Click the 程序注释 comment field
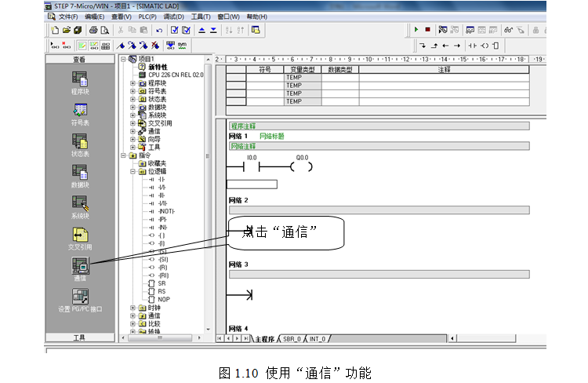The width and height of the screenshot is (588, 383). 379,126
